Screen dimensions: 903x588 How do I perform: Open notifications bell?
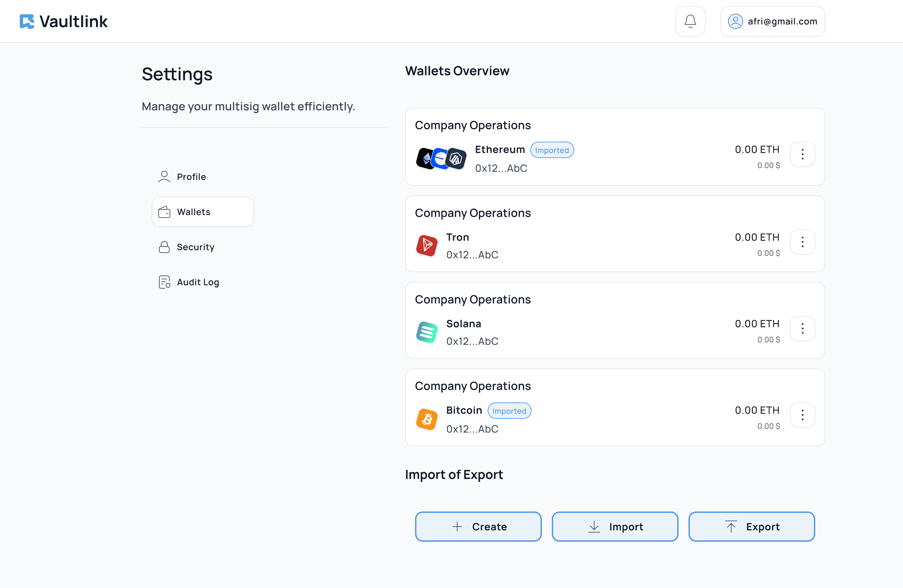tap(690, 21)
